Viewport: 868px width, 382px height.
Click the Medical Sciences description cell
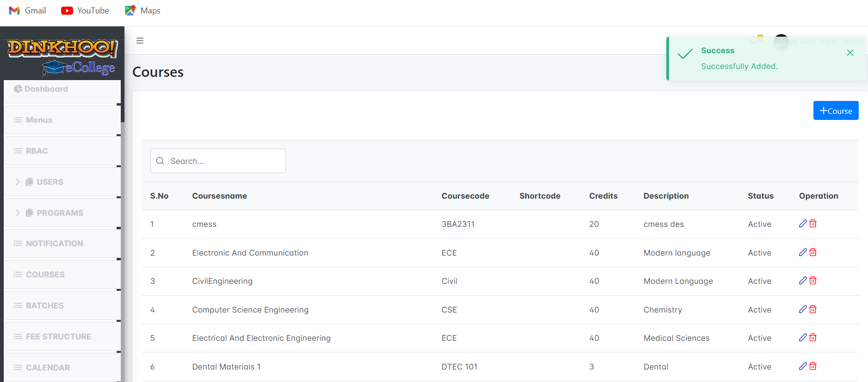[x=676, y=338]
